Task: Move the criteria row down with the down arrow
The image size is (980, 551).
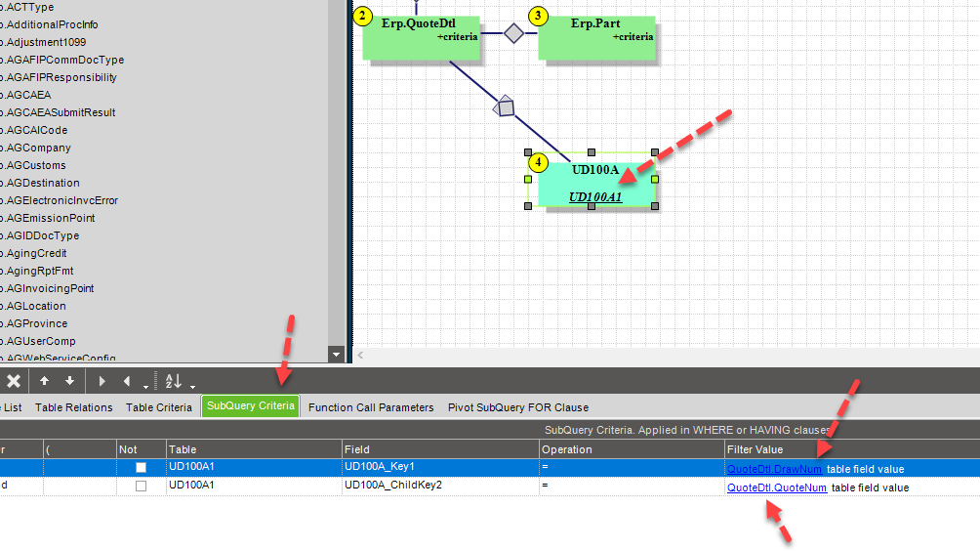Action: (x=69, y=380)
